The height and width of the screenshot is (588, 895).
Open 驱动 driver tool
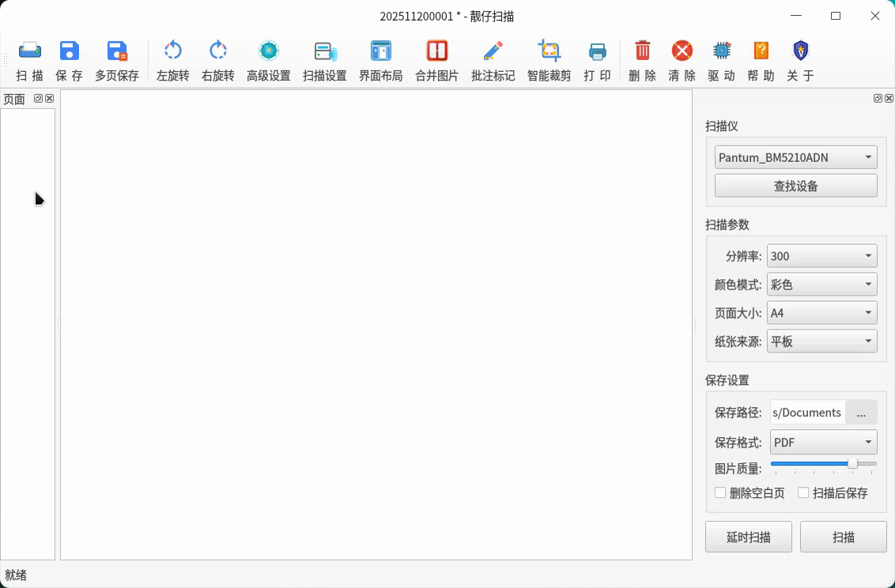[x=722, y=60]
